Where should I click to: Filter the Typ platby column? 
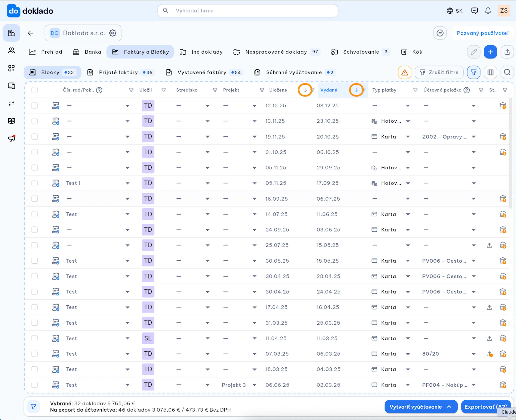tap(415, 90)
